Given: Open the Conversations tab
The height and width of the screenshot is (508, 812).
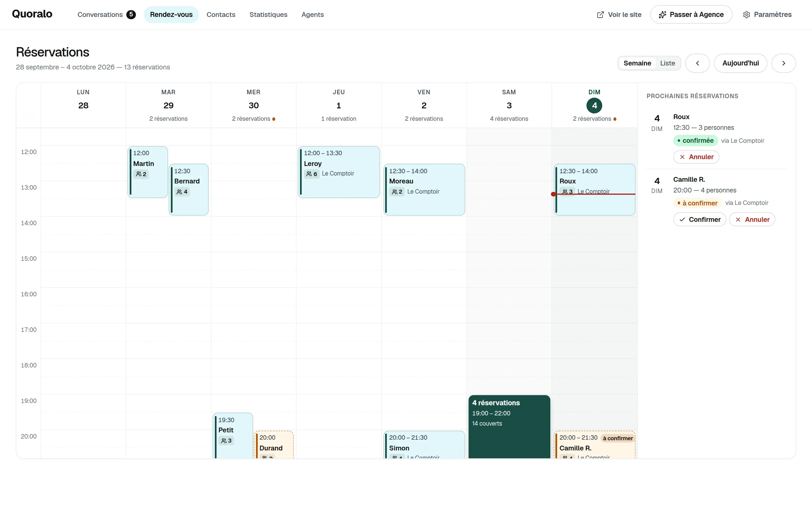Looking at the screenshot, I should (x=106, y=14).
